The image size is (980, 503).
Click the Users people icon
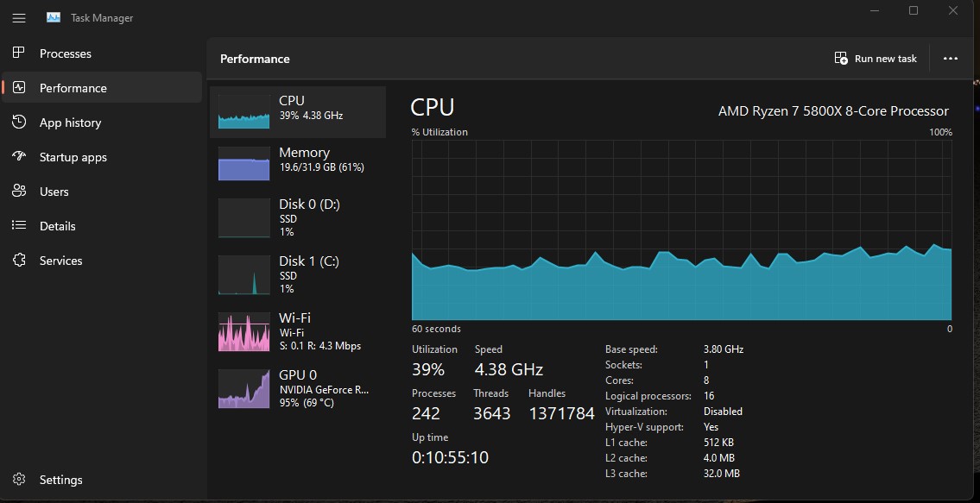pyautogui.click(x=19, y=192)
